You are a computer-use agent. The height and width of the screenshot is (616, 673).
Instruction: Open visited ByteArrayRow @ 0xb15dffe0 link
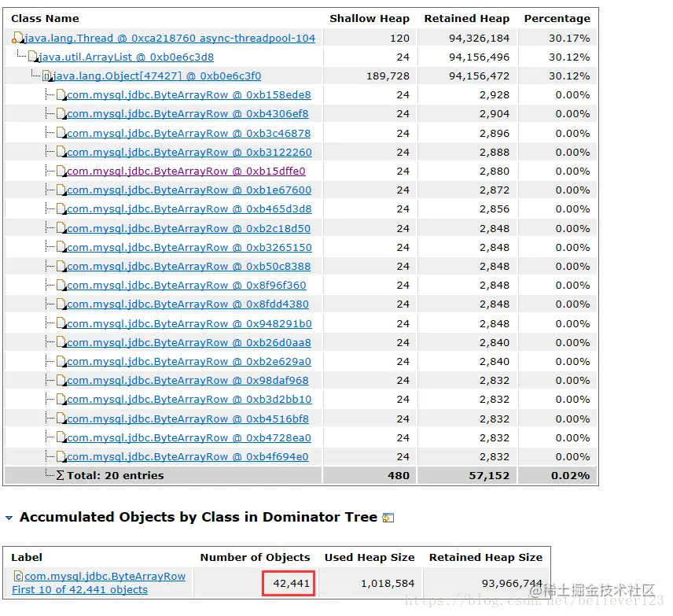186,172
